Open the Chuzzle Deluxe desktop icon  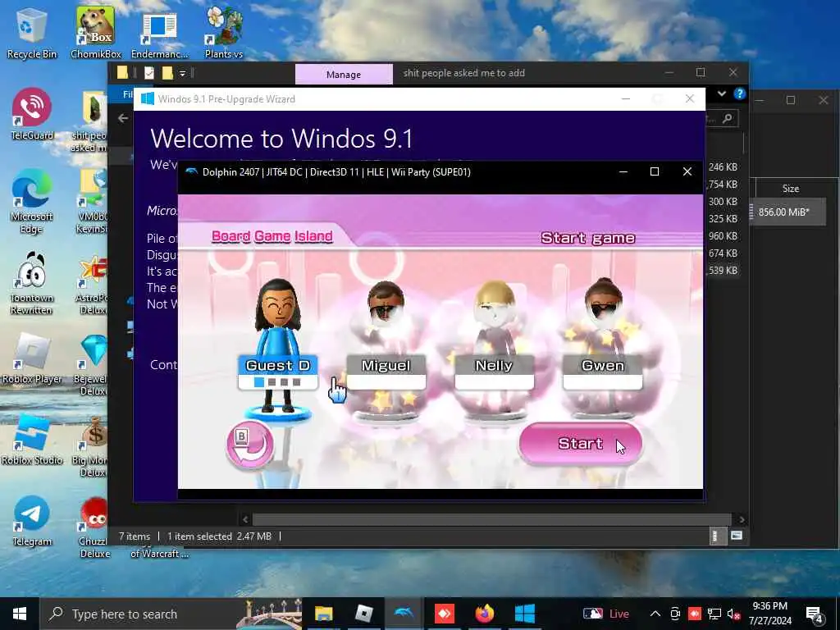coord(94,527)
